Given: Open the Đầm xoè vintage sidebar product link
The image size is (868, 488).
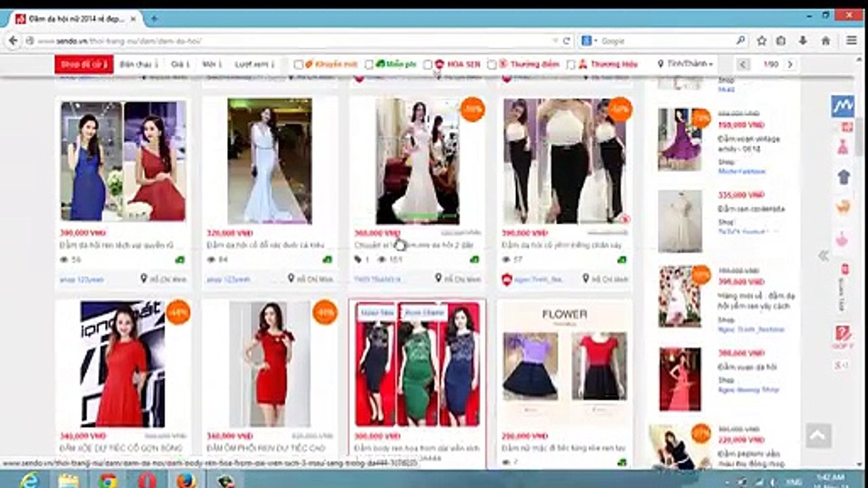Looking at the screenshot, I should [x=749, y=143].
